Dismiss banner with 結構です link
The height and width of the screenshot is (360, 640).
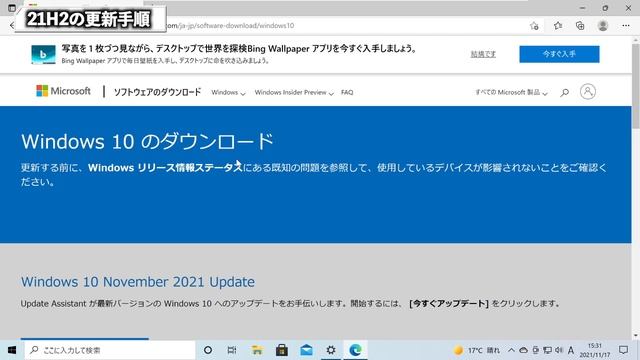point(483,54)
